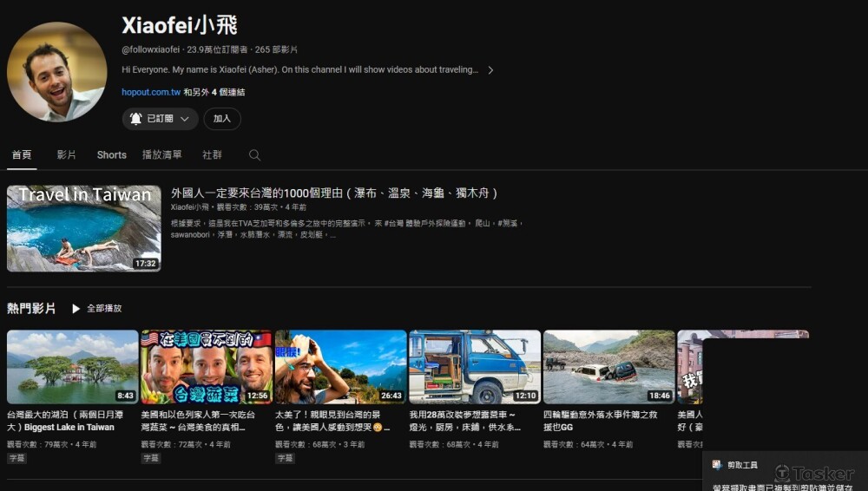This screenshot has height=491, width=868.
Task: Click title 四輪驅動意外落水事件簿之救援也GG
Action: tap(600, 421)
